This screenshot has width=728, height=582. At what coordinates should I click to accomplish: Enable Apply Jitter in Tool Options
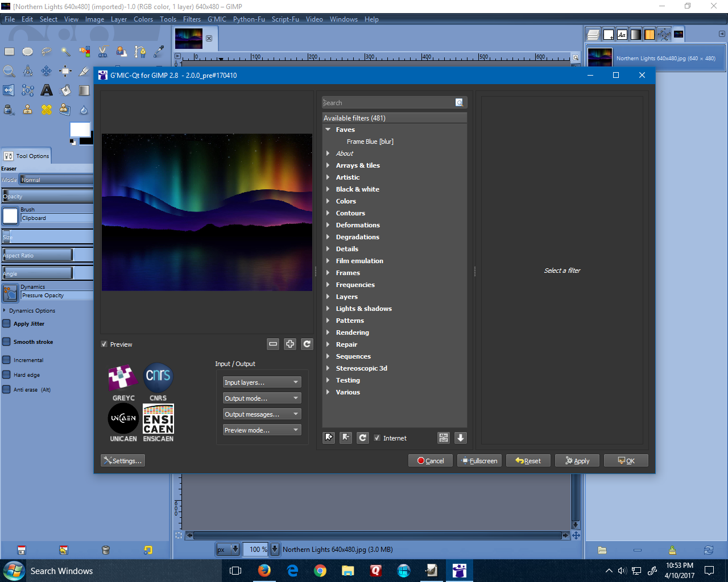(x=7, y=324)
